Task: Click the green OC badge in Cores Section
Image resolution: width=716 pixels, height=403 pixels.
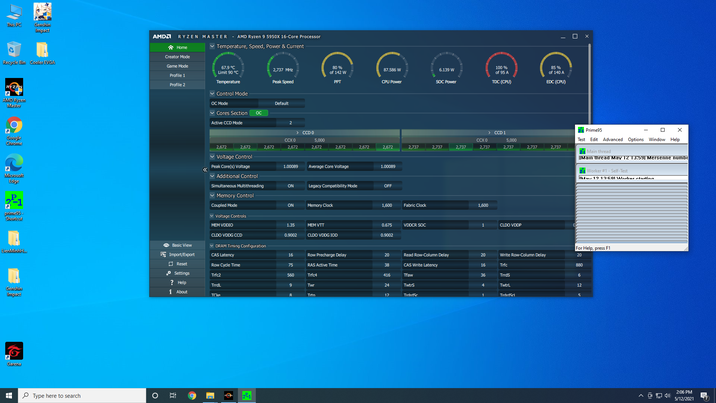Action: [x=259, y=113]
